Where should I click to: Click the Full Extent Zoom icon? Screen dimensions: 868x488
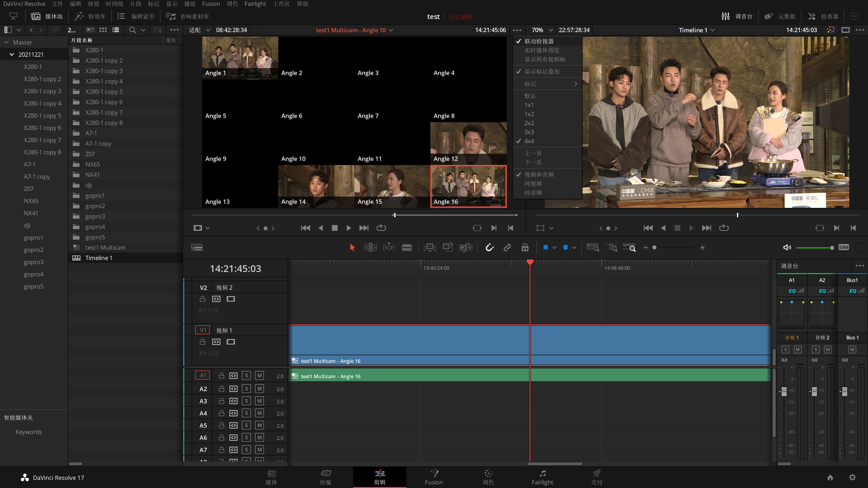[x=593, y=248]
